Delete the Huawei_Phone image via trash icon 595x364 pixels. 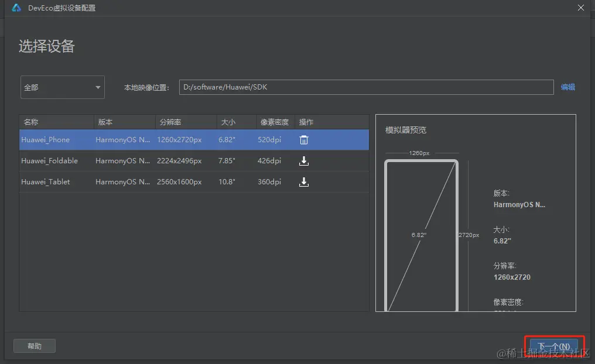304,140
